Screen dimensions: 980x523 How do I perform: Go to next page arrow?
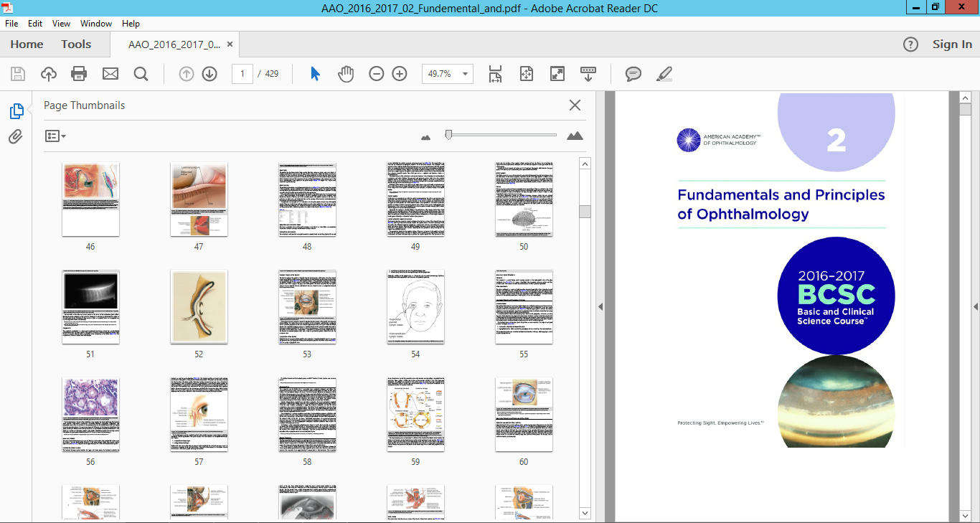click(x=209, y=74)
